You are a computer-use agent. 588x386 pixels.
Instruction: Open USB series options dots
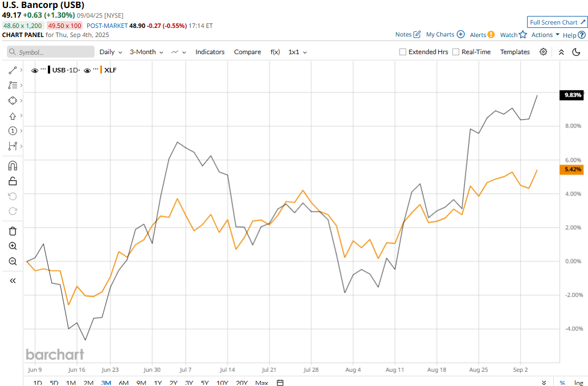click(43, 70)
